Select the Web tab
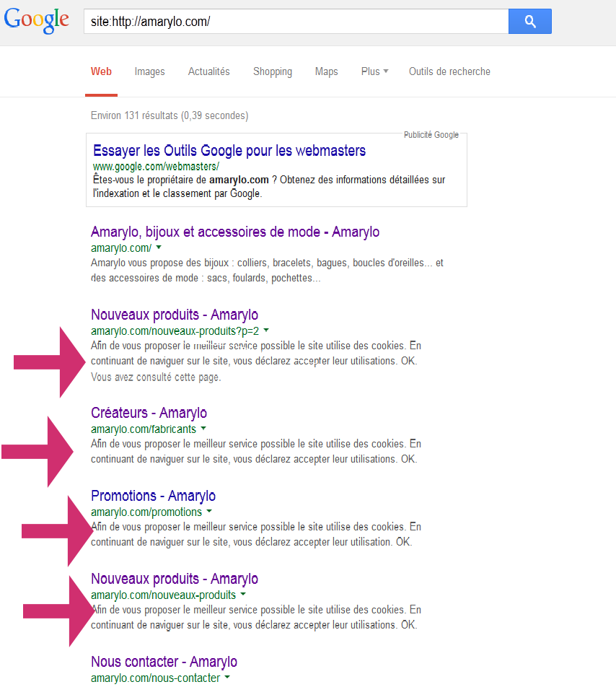Viewport: 616px width, 687px height. [101, 71]
